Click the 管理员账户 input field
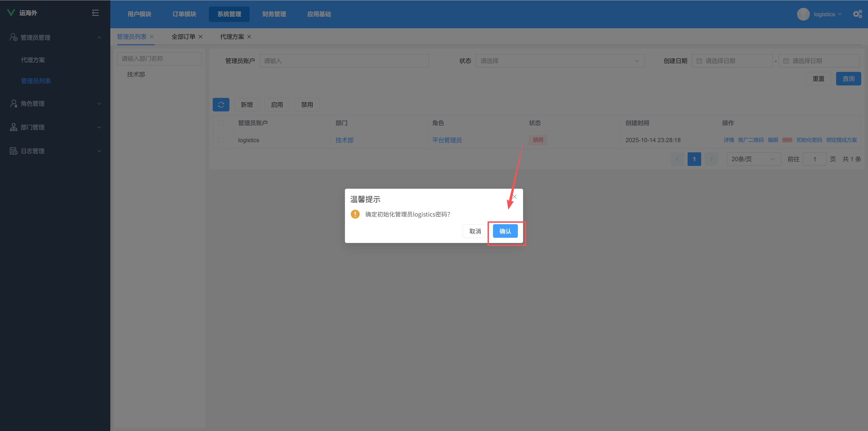 (x=344, y=61)
